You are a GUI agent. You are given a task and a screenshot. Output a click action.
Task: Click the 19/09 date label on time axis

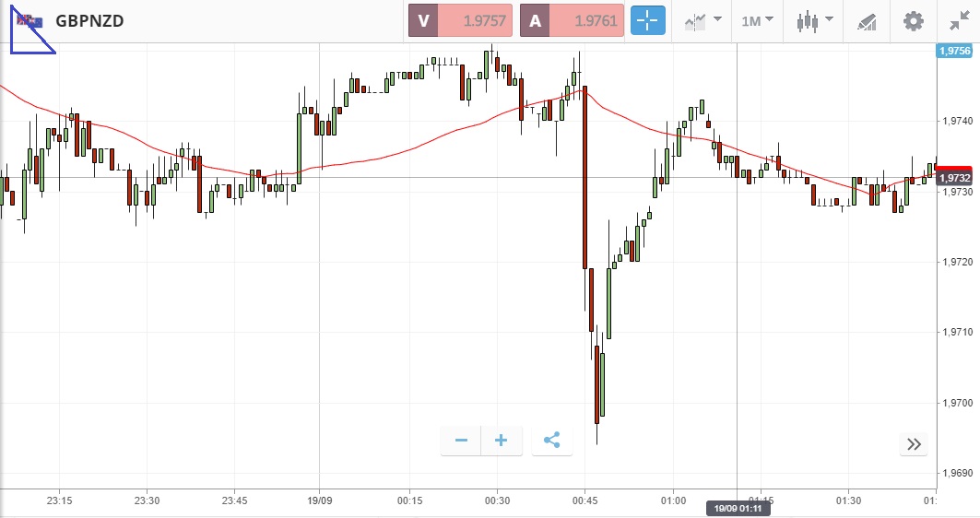(x=319, y=500)
